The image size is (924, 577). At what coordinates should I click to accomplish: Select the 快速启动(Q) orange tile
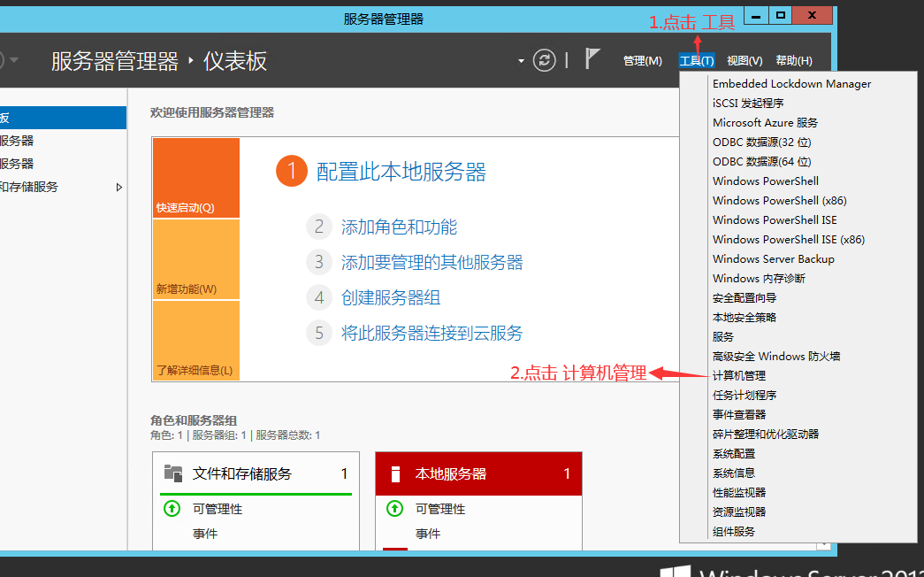click(195, 177)
